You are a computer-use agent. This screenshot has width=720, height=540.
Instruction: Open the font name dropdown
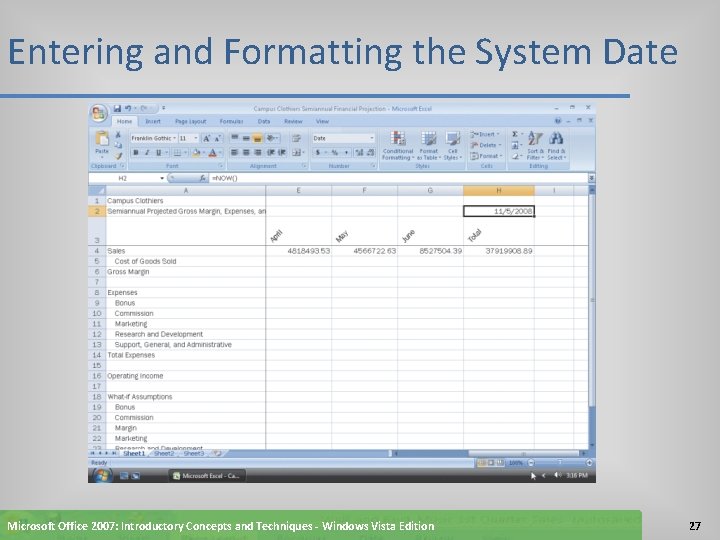[174, 138]
